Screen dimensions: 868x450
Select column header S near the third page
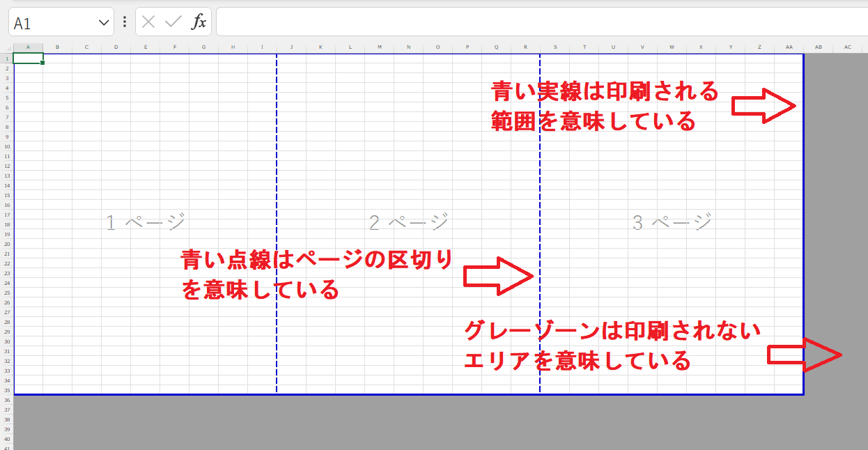point(555,47)
